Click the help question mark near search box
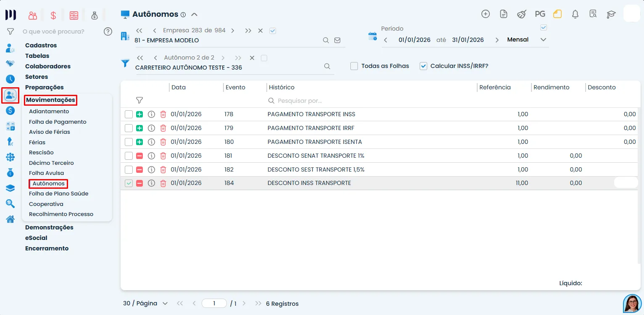The image size is (644, 315). [108, 31]
